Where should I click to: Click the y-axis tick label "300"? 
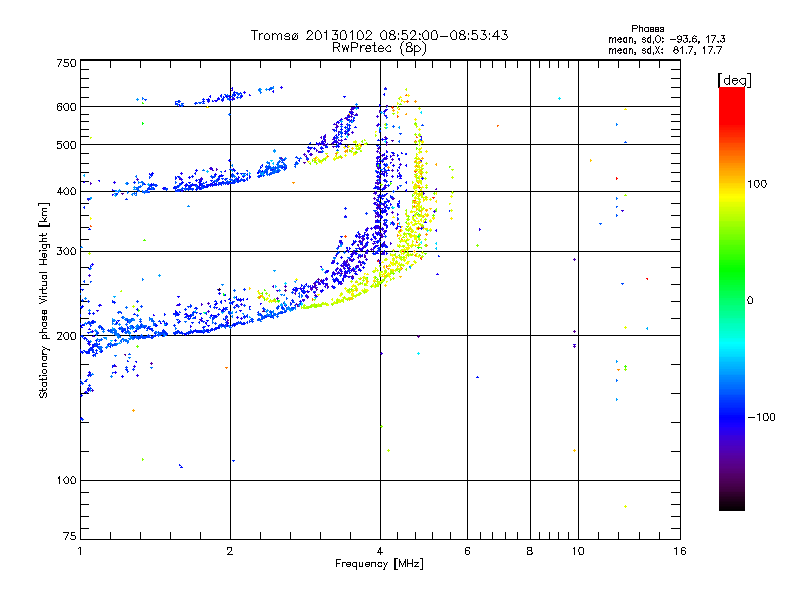(67, 252)
